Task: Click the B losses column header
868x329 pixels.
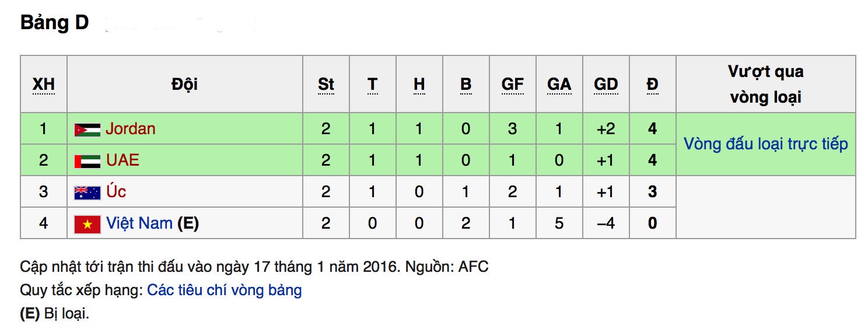Action: 466,85
